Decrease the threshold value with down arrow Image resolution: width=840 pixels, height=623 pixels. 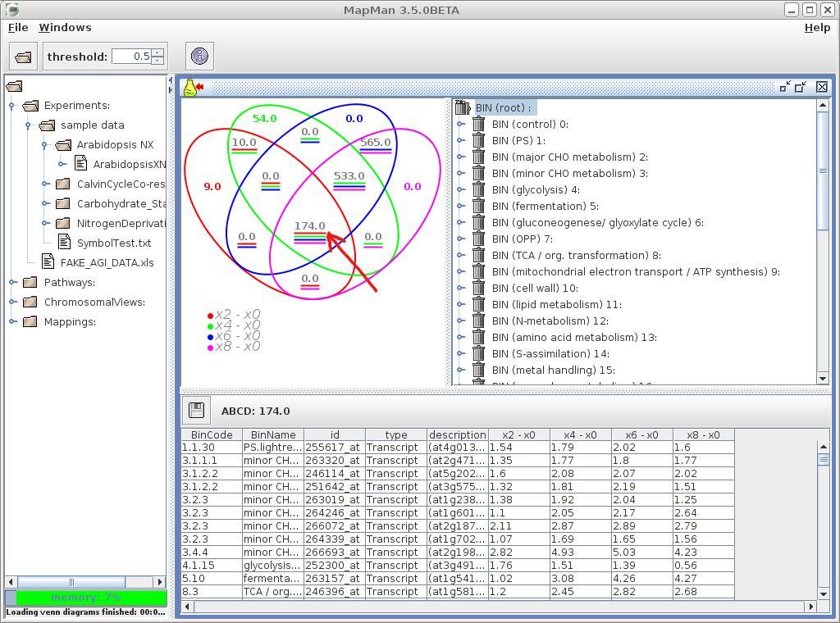157,60
